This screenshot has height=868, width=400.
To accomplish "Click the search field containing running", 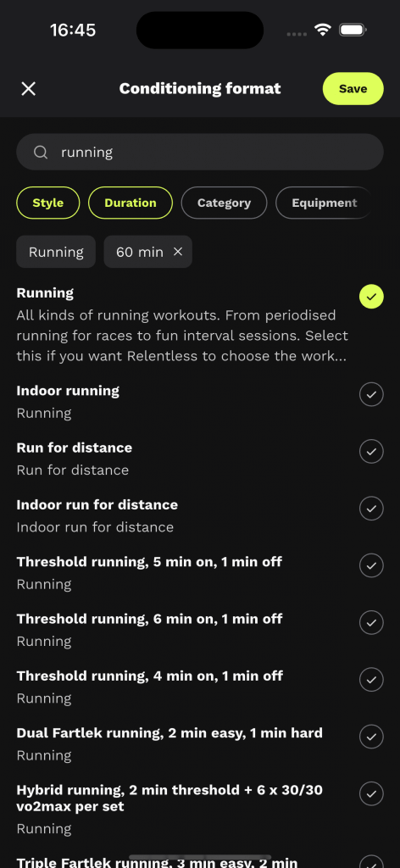I will coord(200,152).
